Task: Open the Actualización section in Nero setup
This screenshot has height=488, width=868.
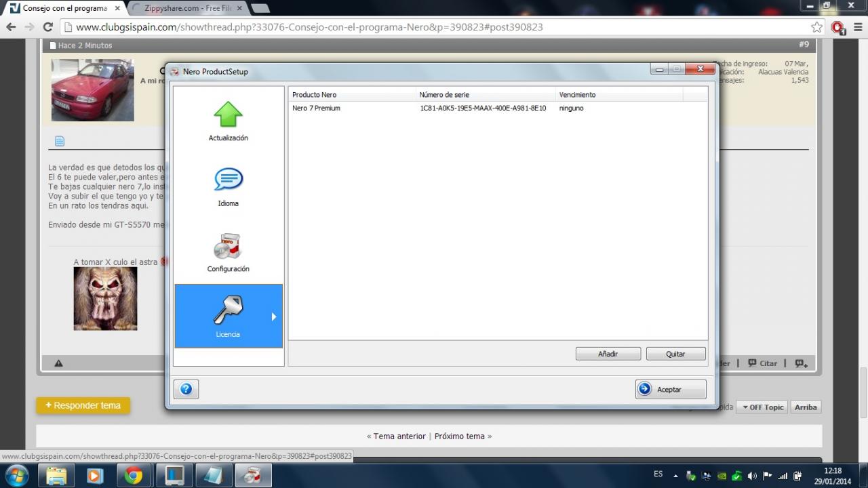Action: coord(228,121)
